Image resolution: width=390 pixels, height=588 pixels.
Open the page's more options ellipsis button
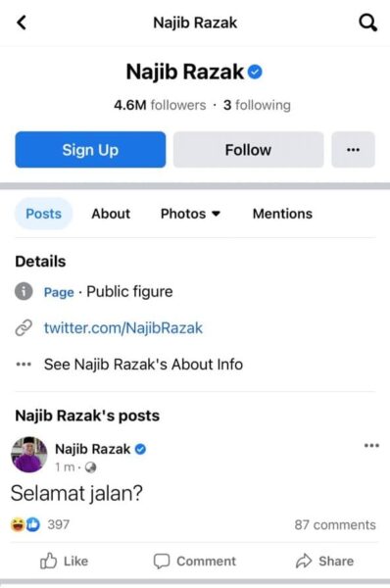(x=353, y=150)
